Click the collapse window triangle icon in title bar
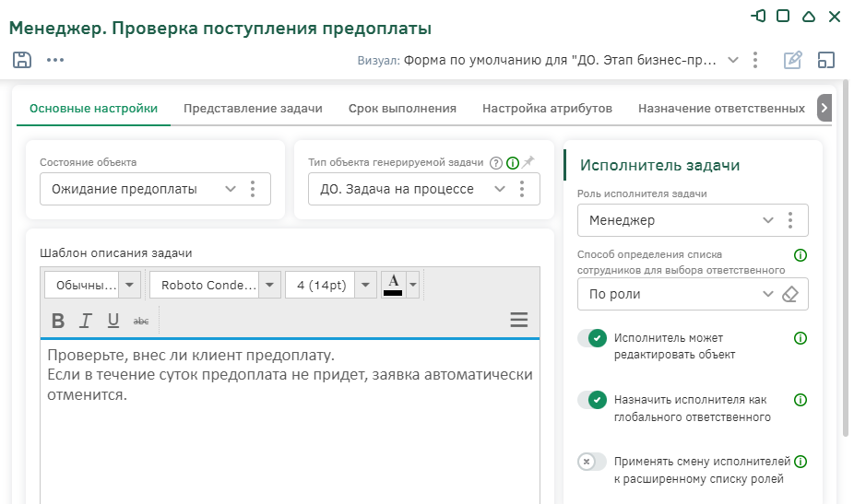 click(x=809, y=17)
